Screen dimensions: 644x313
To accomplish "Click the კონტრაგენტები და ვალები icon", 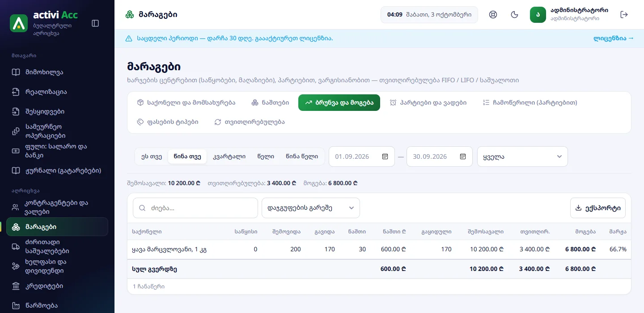I will [x=16, y=207].
